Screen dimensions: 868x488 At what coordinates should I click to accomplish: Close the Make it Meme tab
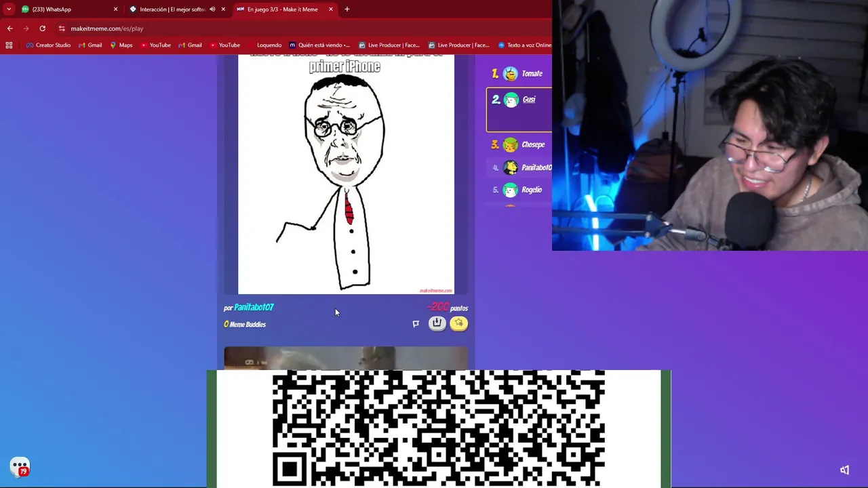point(331,9)
